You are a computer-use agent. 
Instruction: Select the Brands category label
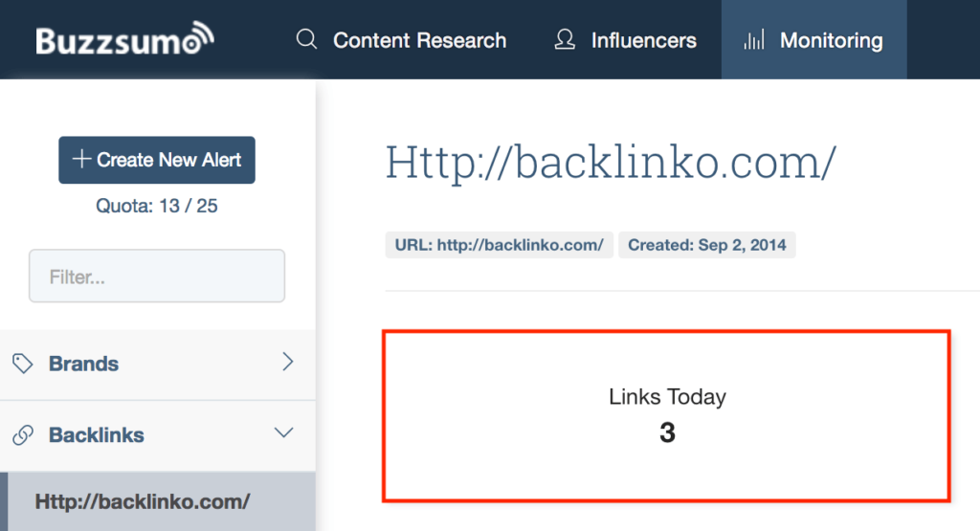84,364
